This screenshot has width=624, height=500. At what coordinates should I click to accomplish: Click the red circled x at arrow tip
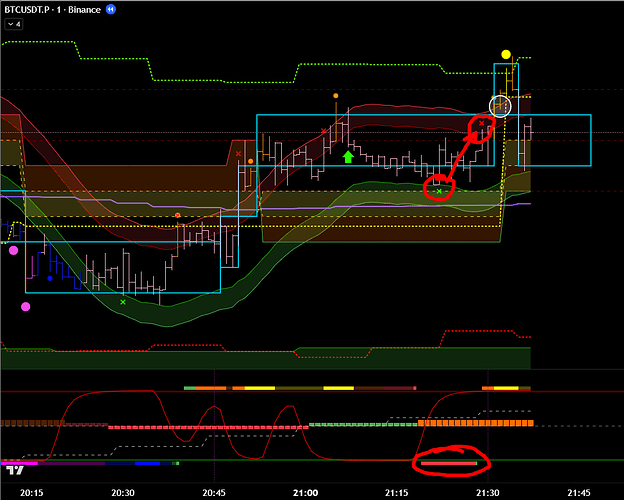coord(482,124)
